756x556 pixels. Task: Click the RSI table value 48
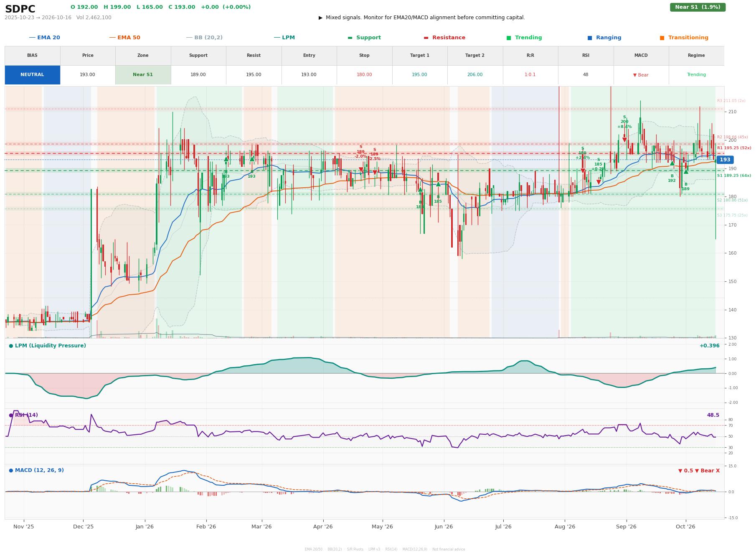(586, 75)
